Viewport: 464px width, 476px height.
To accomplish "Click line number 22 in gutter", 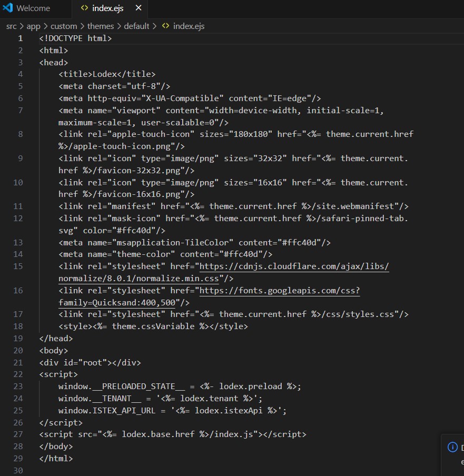I will coord(18,374).
